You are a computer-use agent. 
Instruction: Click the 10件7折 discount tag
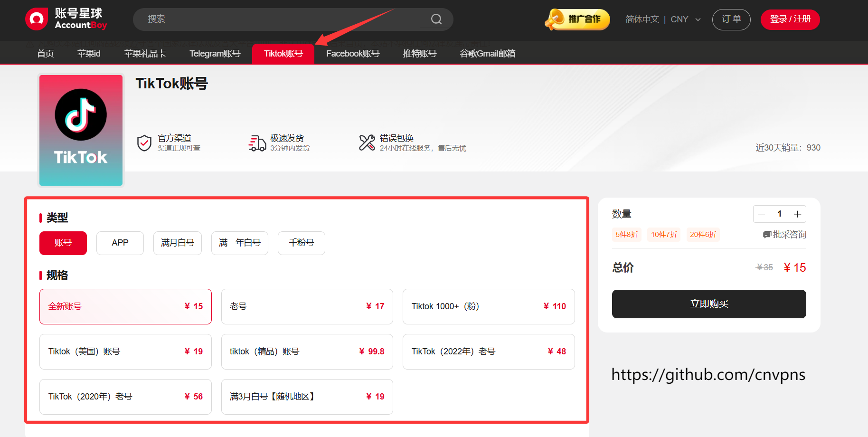point(664,235)
